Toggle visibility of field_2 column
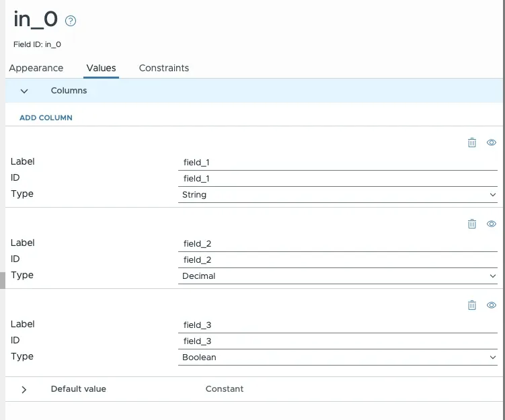Viewport: 505px width, 420px height. coord(492,224)
